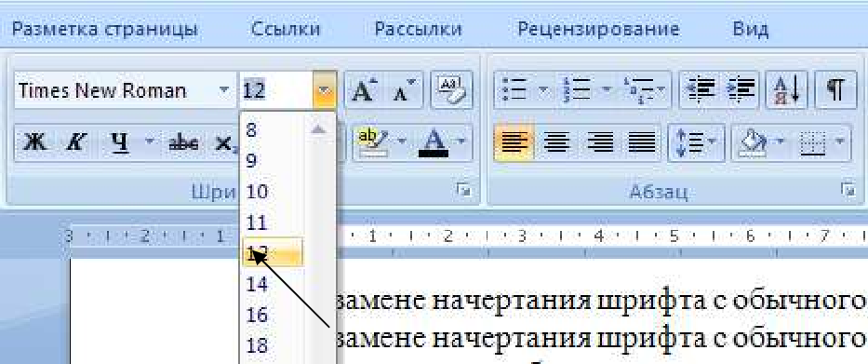Screen dimensions: 868x364
Task: Open bulleted list options dropdown
Action: point(543,88)
